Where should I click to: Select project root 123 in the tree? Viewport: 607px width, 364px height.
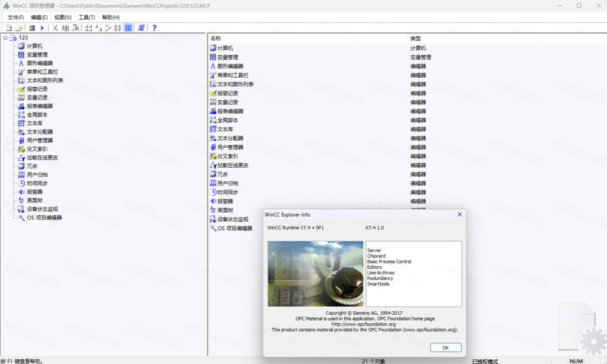(x=23, y=37)
